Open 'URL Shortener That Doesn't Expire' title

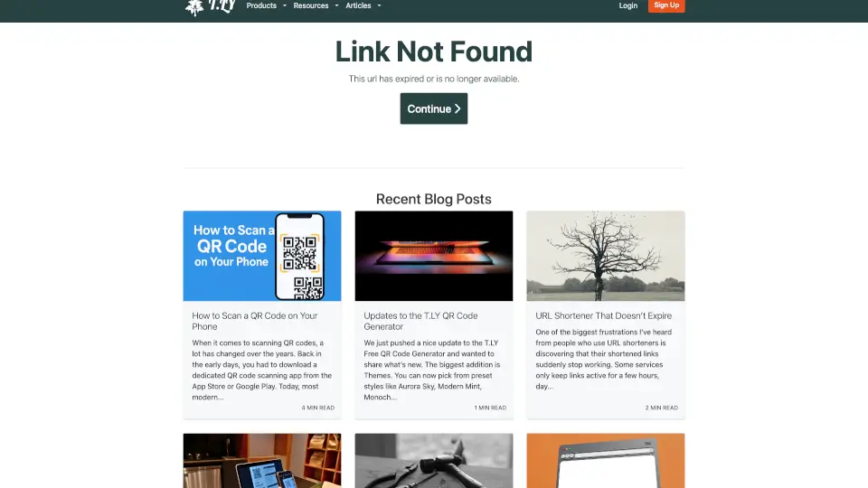click(x=603, y=315)
